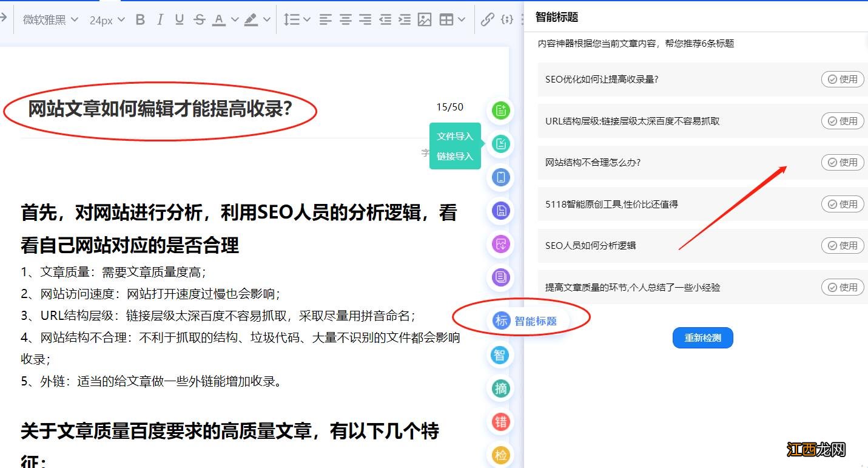Click the heading '首先，对网站进行分析'
The height and width of the screenshot is (468, 868).
238,229
